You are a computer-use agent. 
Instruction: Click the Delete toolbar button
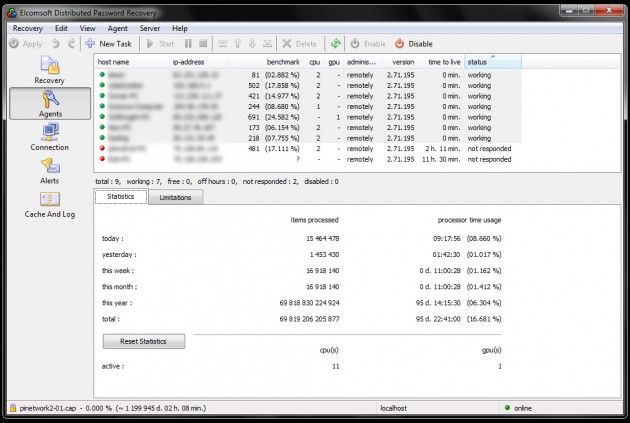pos(299,44)
